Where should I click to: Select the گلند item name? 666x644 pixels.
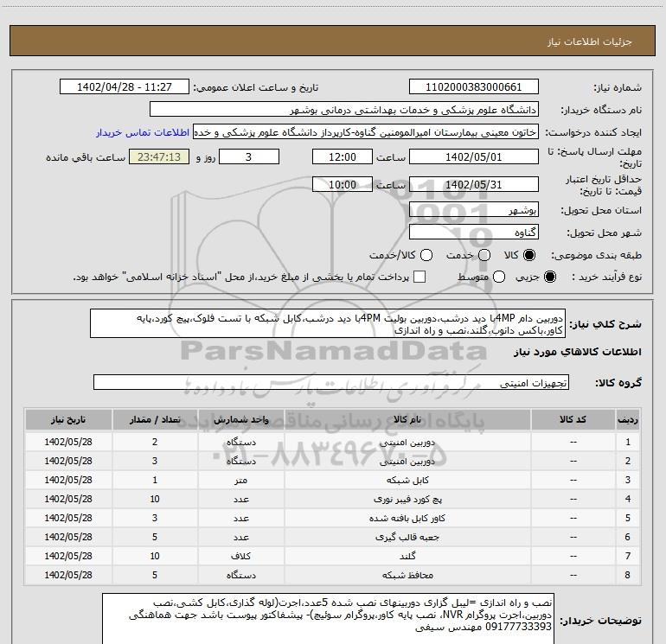407,556
